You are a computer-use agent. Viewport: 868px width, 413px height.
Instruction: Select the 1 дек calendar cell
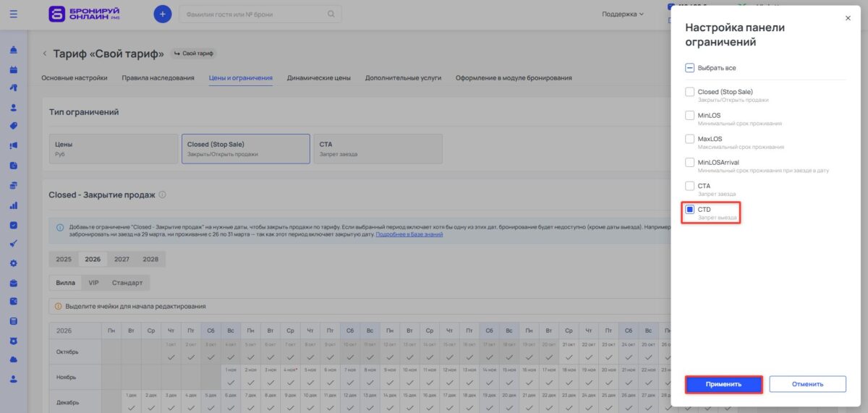(x=131, y=401)
